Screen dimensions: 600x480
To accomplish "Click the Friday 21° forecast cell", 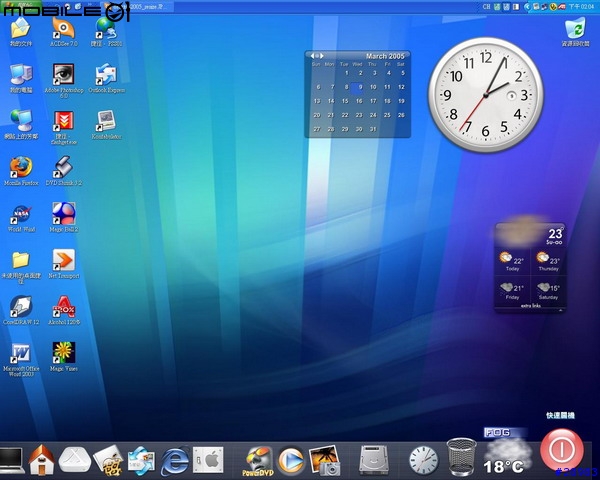I will coord(512,290).
